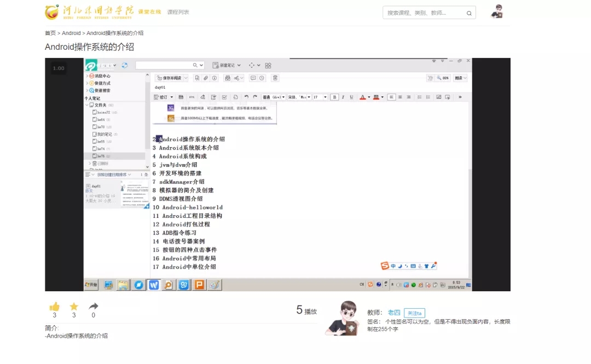This screenshot has width=591, height=364.
Task: Click the trash delete icon in the note toolbar
Action: (x=275, y=78)
